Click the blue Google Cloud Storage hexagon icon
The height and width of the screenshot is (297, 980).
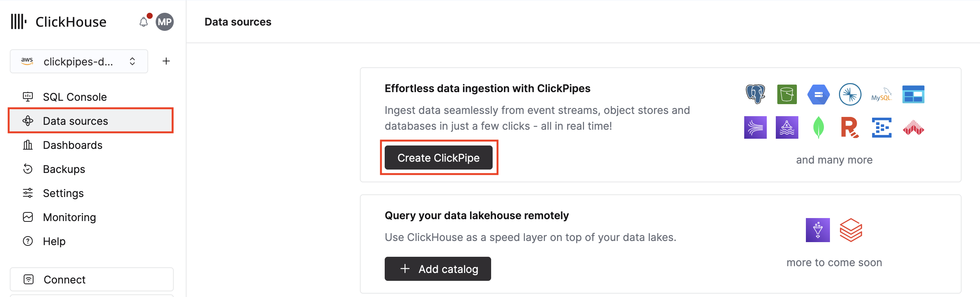[818, 94]
